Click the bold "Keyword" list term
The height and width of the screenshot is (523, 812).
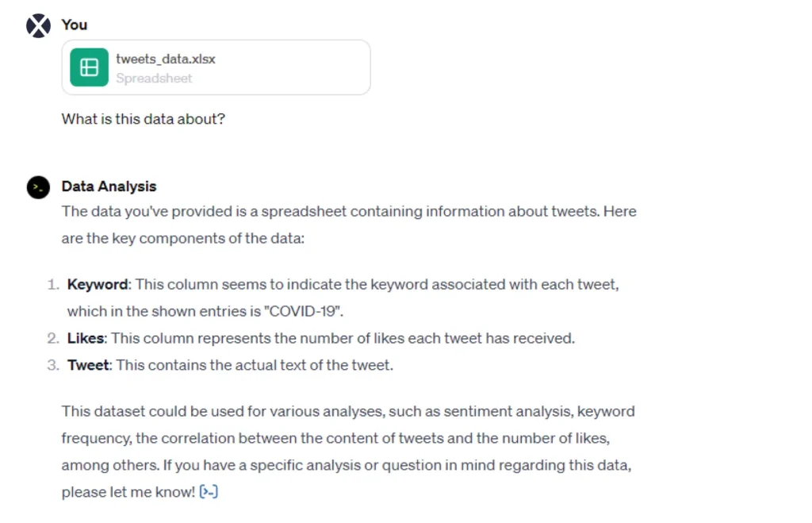(98, 284)
